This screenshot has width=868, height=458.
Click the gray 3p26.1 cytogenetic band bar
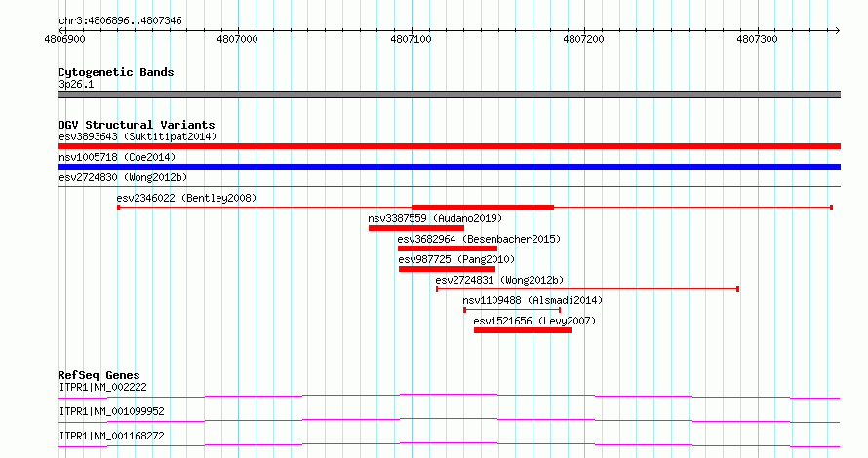[449, 95]
